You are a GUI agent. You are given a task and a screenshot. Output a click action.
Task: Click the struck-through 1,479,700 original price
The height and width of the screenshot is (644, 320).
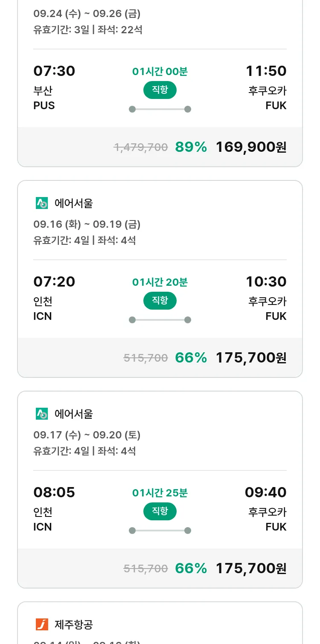[140, 148]
